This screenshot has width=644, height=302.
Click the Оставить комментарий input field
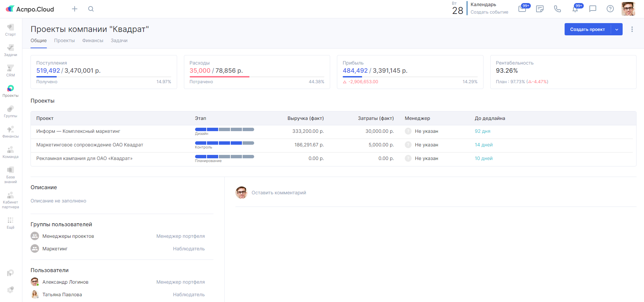(279, 193)
